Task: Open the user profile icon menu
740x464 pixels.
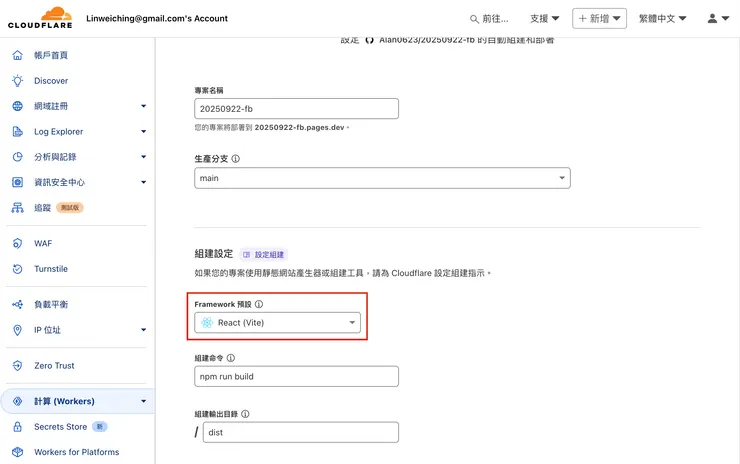Action: point(718,18)
